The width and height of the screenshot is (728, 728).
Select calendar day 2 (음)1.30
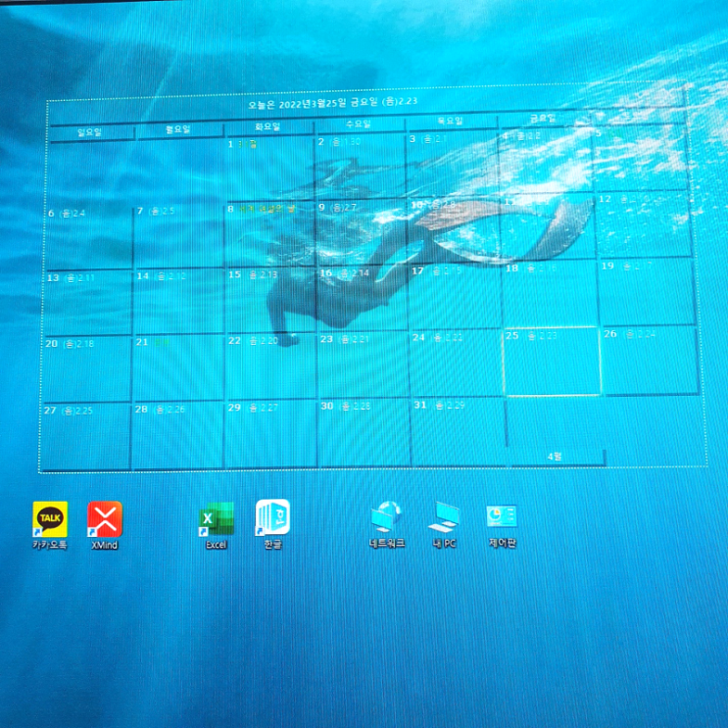(361, 166)
